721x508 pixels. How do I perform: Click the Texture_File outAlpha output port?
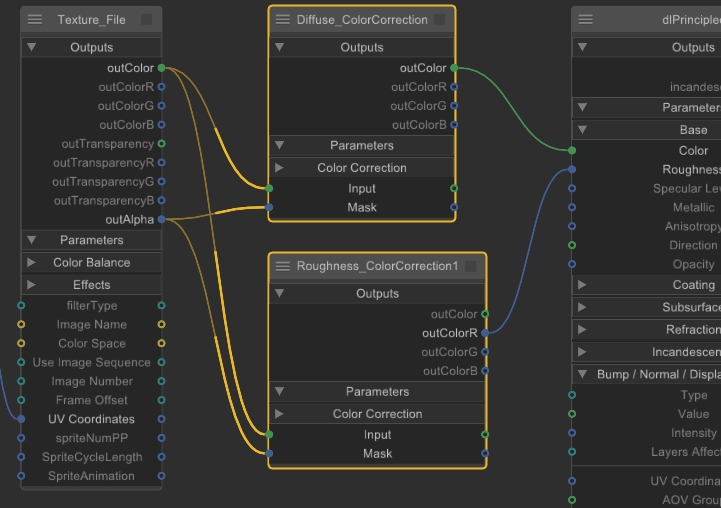[162, 219]
